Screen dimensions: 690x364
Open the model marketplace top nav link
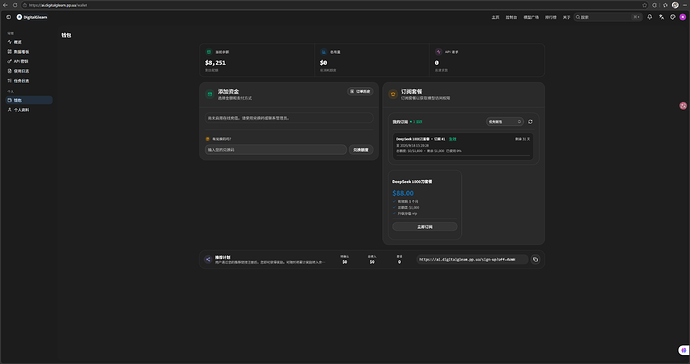click(x=531, y=17)
